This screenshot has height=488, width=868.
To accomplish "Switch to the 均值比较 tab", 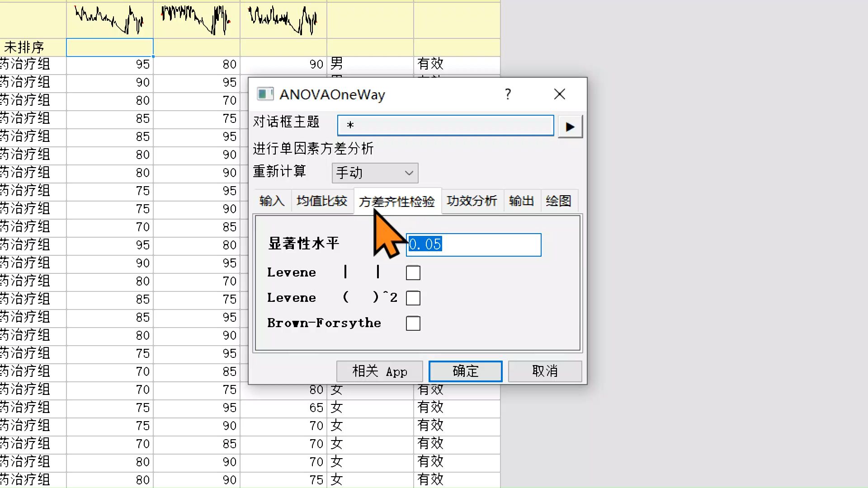I will pos(322,201).
